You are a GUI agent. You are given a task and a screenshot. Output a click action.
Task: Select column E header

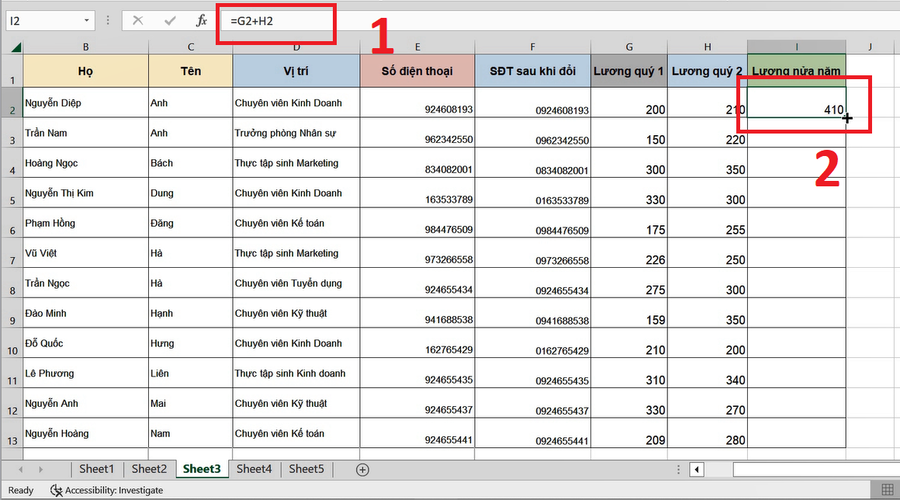[x=417, y=47]
